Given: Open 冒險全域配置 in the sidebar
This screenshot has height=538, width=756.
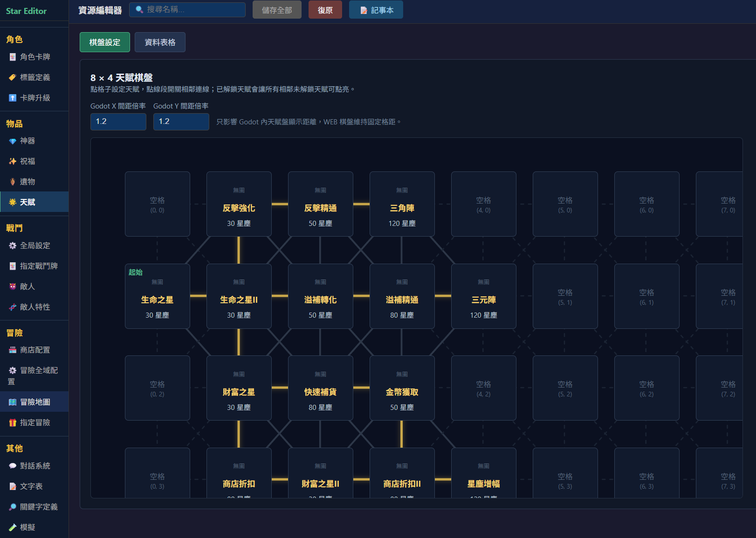Looking at the screenshot, I should click(34, 375).
